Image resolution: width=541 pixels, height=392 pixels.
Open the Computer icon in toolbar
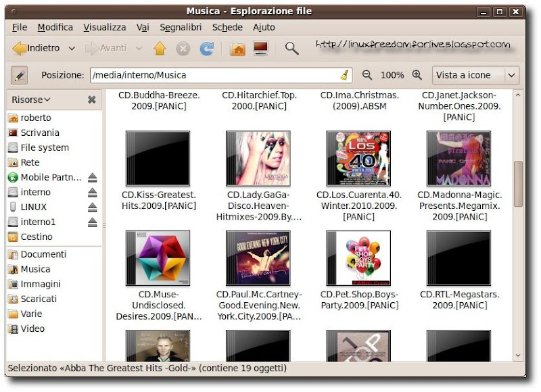tap(261, 48)
